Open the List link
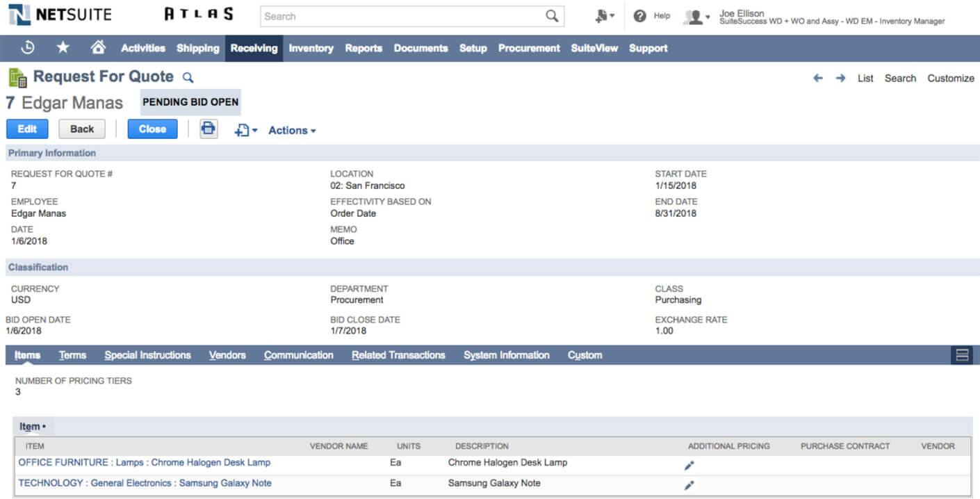Screen dimensions: 980x499 coord(865,78)
